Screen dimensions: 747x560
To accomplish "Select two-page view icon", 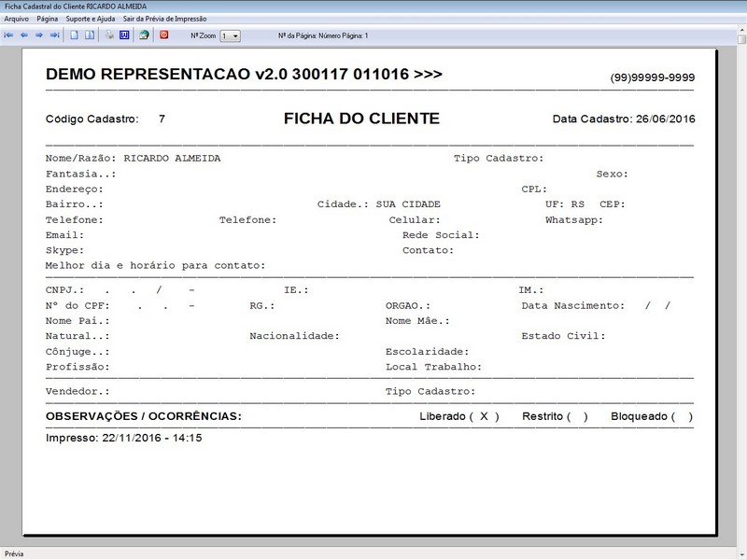I will click(90, 35).
